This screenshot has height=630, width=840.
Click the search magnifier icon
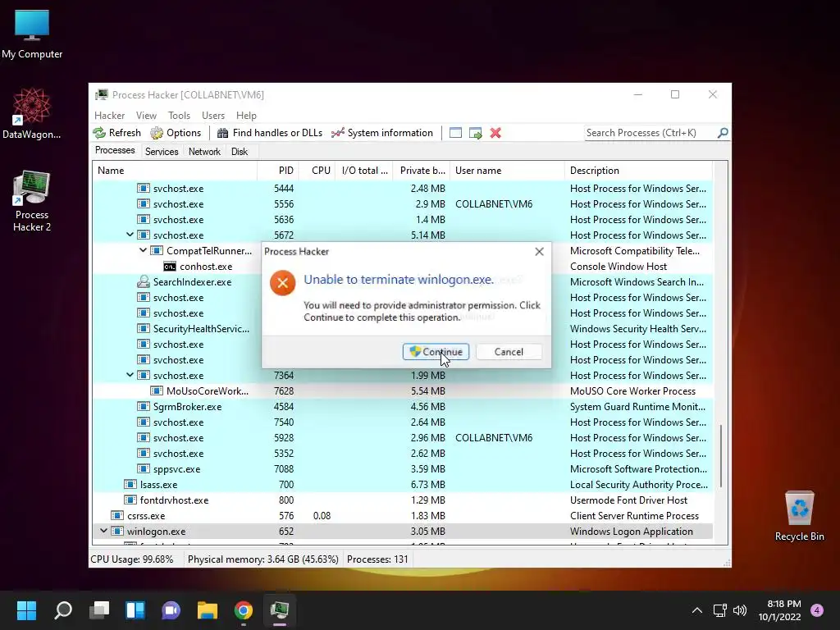(722, 132)
